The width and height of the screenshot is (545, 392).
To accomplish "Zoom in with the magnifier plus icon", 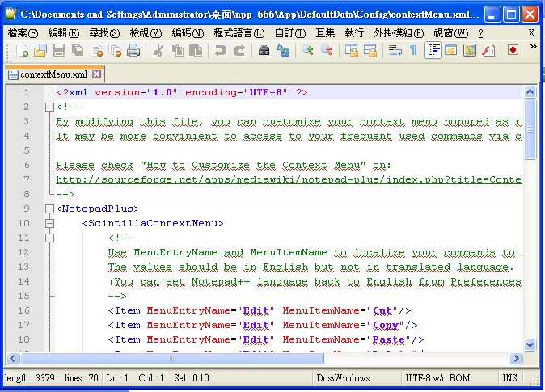I will pos(307,50).
